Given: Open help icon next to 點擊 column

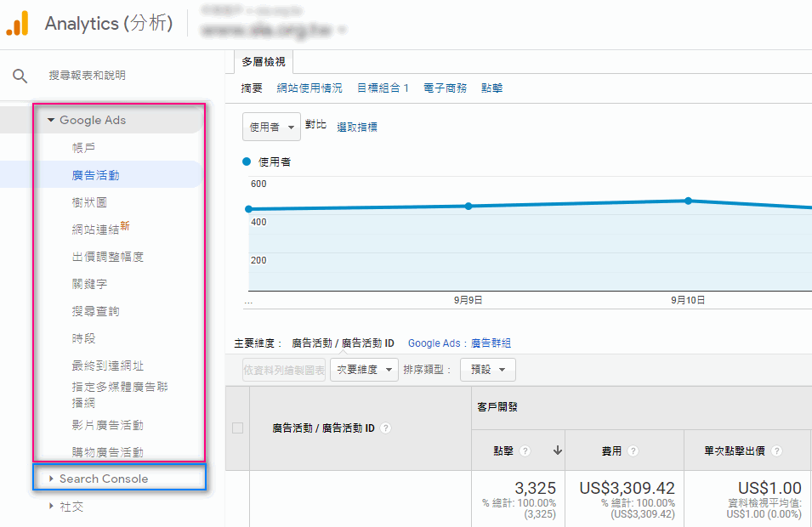Looking at the screenshot, I should (525, 450).
